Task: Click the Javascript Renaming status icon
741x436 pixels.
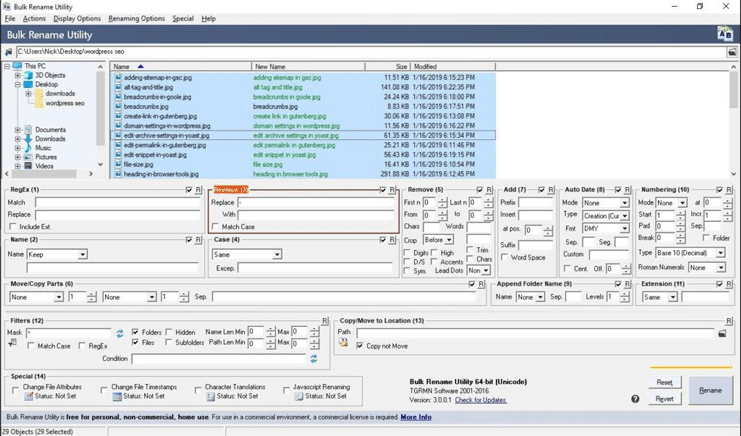Action: coord(299,396)
